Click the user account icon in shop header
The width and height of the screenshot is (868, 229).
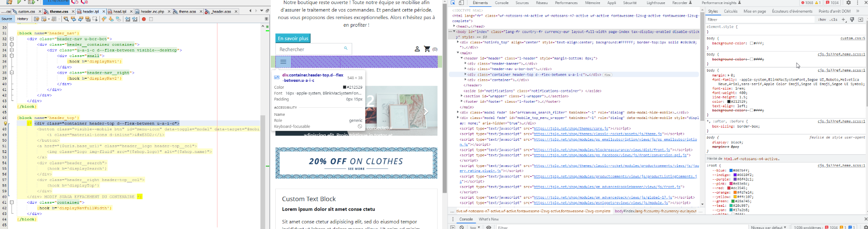click(x=417, y=49)
